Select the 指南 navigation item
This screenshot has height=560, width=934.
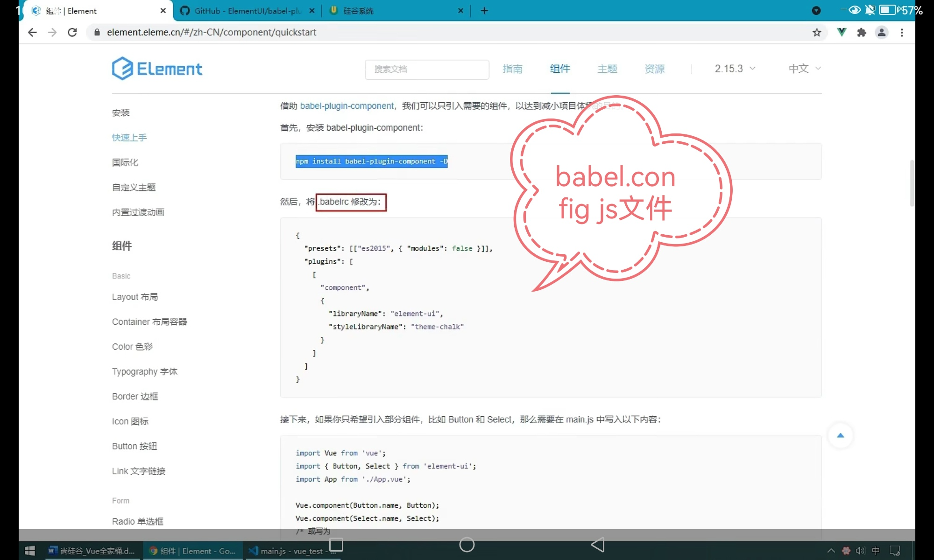point(512,69)
